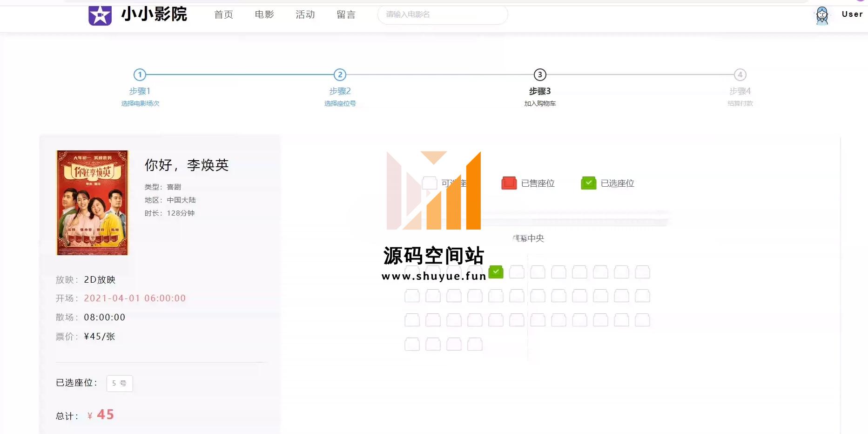Image resolution: width=868 pixels, height=434 pixels.
Task: Click the end time 08:00:00 text
Action: pyautogui.click(x=105, y=317)
